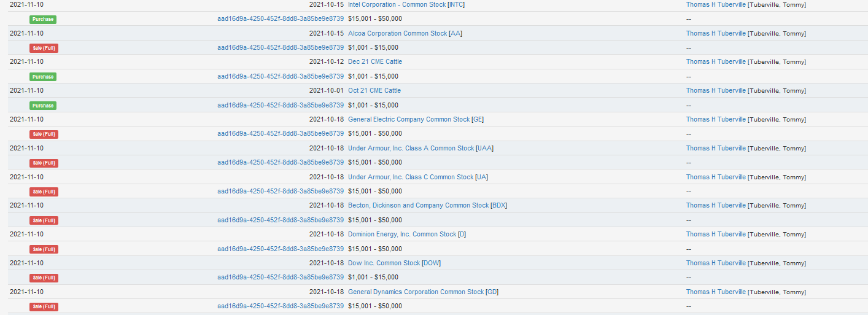
Task: Open Under Armour Class A Common Stock link
Action: pos(411,148)
